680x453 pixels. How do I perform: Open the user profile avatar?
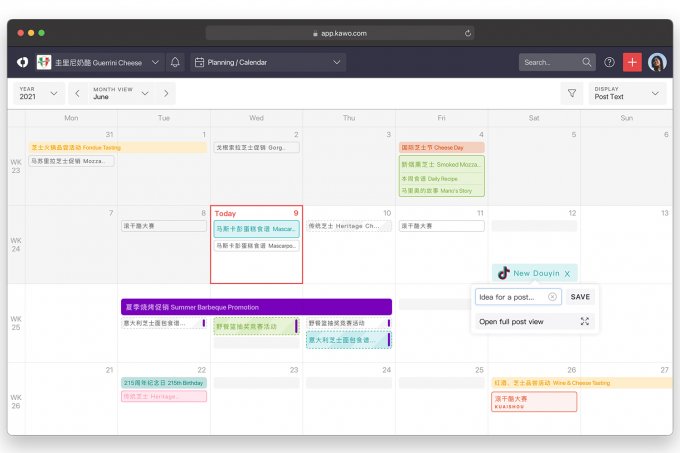657,62
